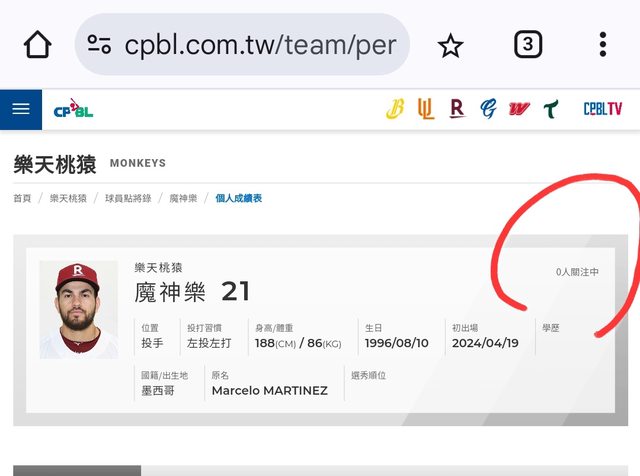
Task: Go to CPBL logo homepage
Action: tap(73, 109)
